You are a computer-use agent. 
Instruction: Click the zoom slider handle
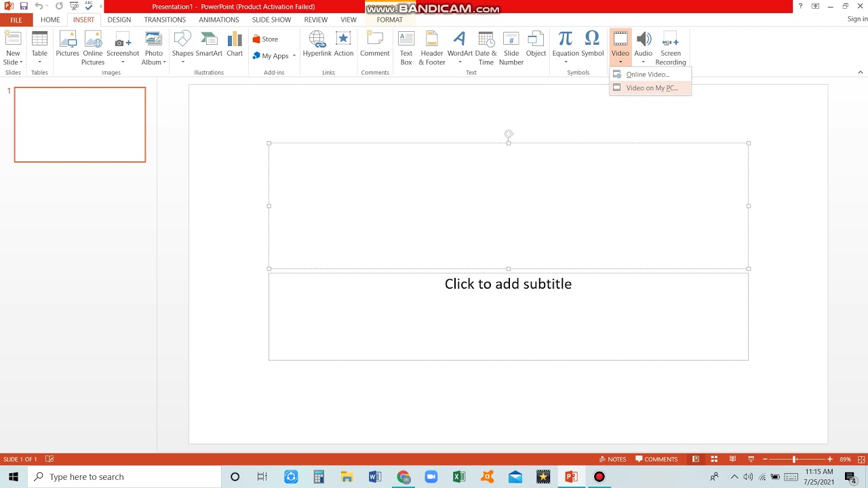[x=794, y=459]
